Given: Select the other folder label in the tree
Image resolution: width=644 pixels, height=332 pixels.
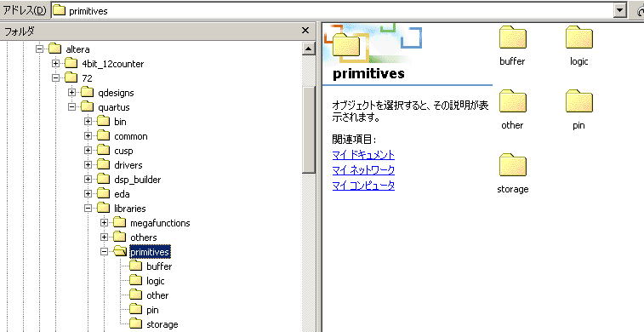Looking at the screenshot, I should pyautogui.click(x=157, y=295).
